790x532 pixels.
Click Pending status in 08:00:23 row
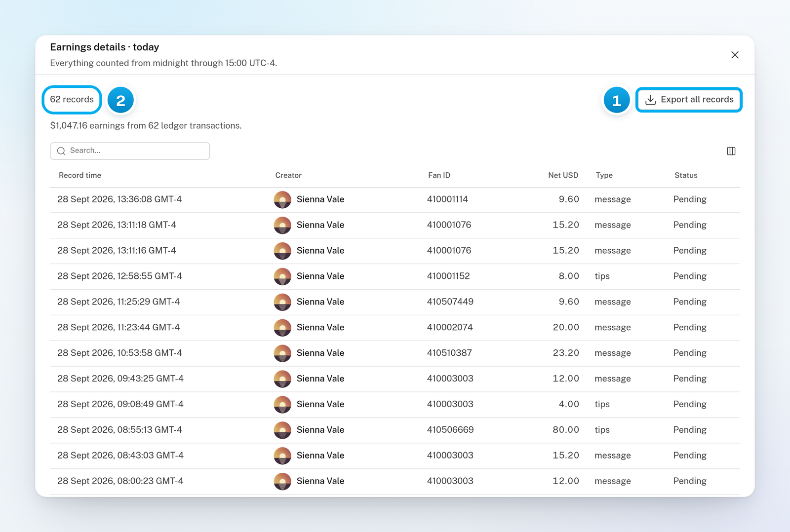click(690, 481)
